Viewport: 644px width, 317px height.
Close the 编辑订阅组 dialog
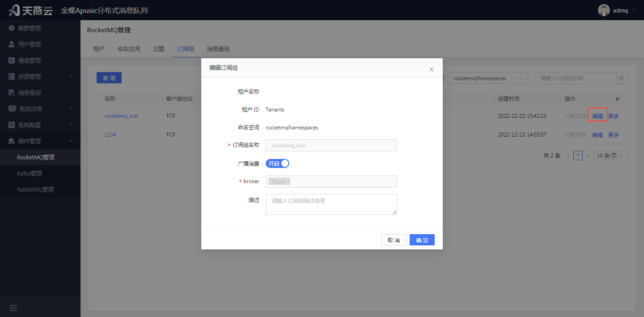coord(432,69)
